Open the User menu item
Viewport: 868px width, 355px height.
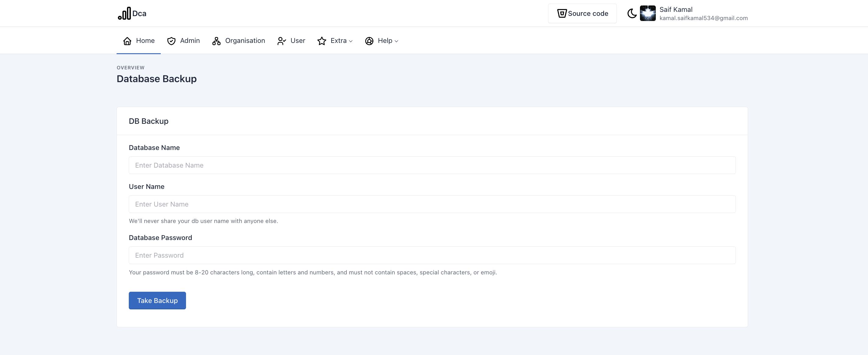291,41
